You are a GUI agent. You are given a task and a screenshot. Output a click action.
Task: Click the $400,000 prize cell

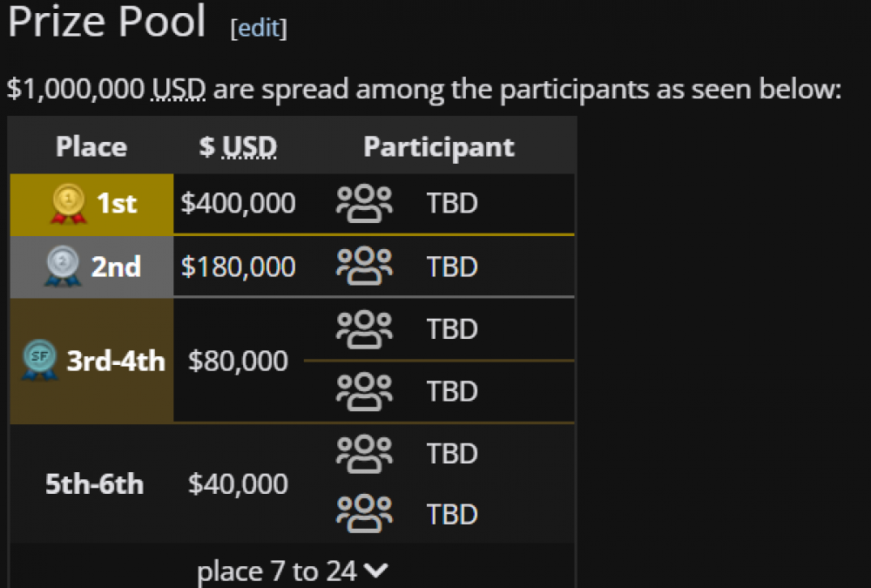pyautogui.click(x=239, y=203)
